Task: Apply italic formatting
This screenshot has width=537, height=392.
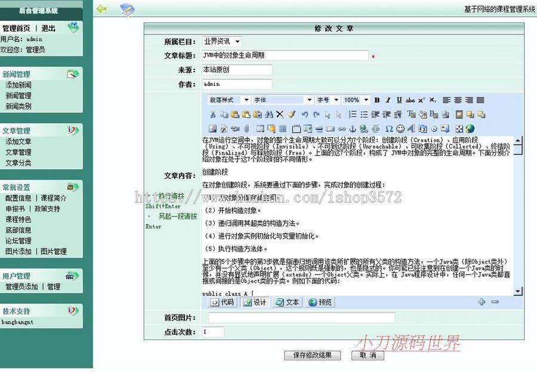Action: tap(388, 100)
